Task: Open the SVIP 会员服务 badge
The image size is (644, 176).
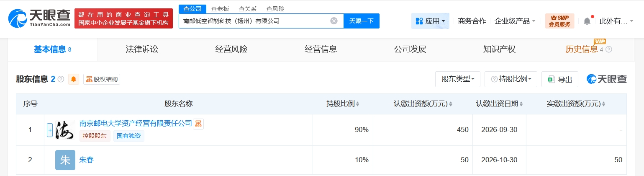Action: pos(559,21)
